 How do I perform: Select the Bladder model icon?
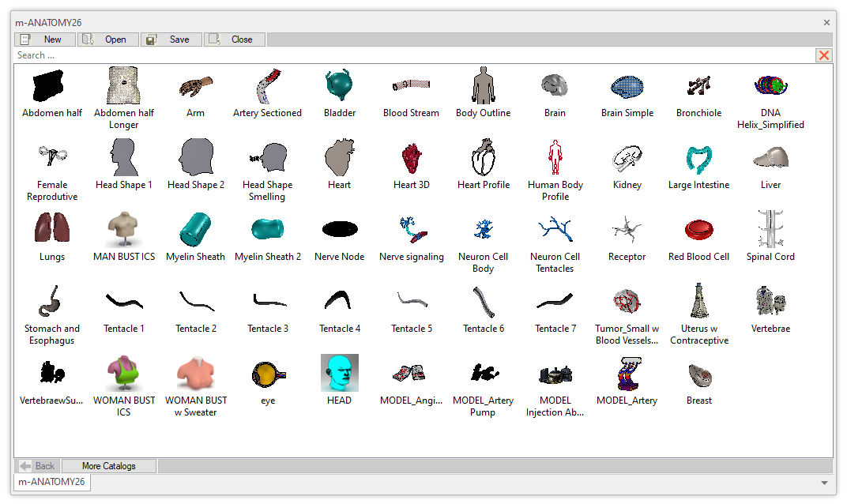click(339, 85)
